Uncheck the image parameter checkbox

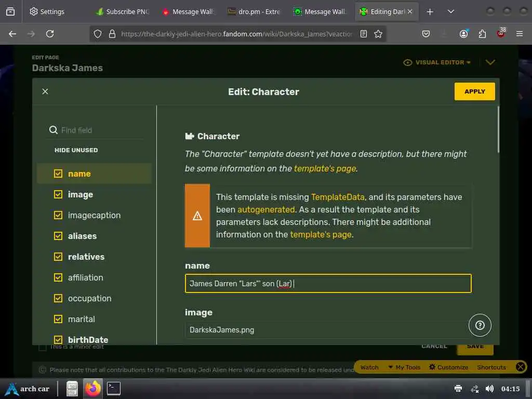tap(58, 194)
